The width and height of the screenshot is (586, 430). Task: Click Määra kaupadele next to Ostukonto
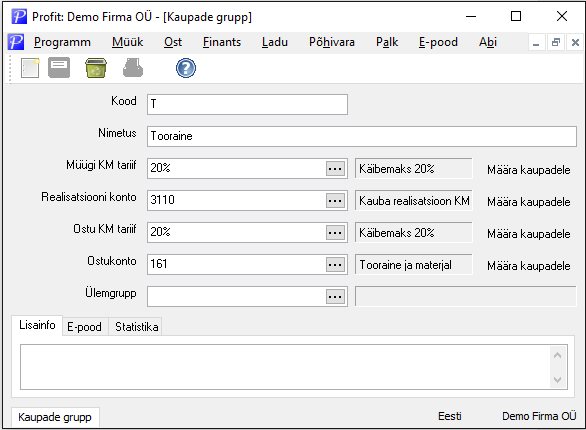[529, 266]
